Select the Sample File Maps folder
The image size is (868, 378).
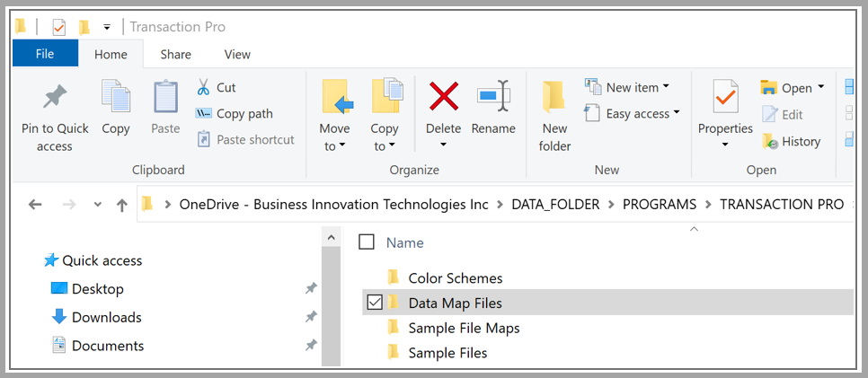pos(464,329)
